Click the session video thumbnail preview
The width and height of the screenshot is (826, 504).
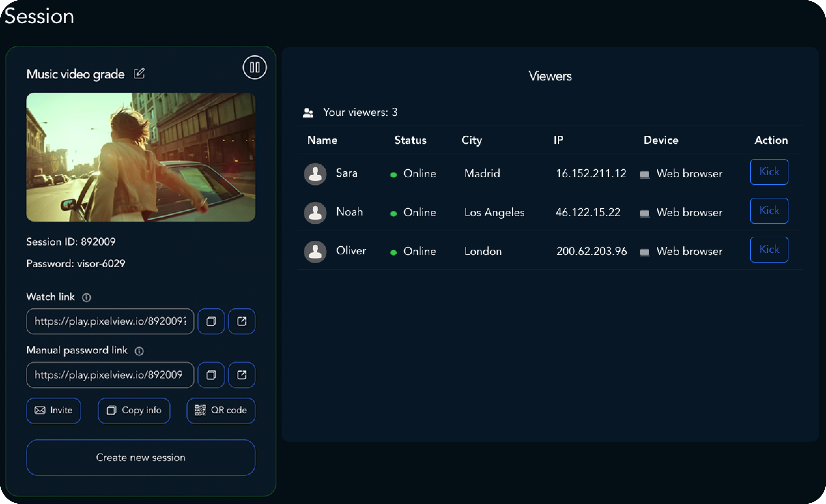(x=141, y=157)
